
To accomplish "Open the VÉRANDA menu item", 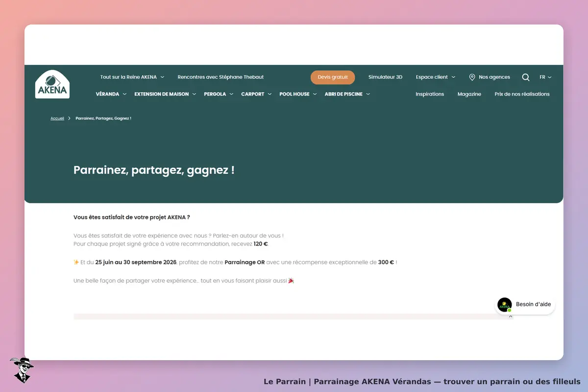I will click(107, 94).
